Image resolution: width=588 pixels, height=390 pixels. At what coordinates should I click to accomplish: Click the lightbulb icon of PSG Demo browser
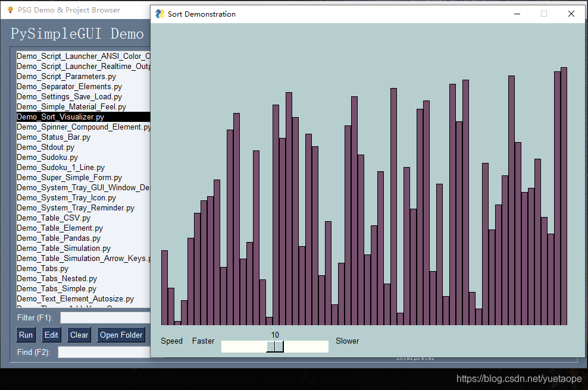coord(11,10)
